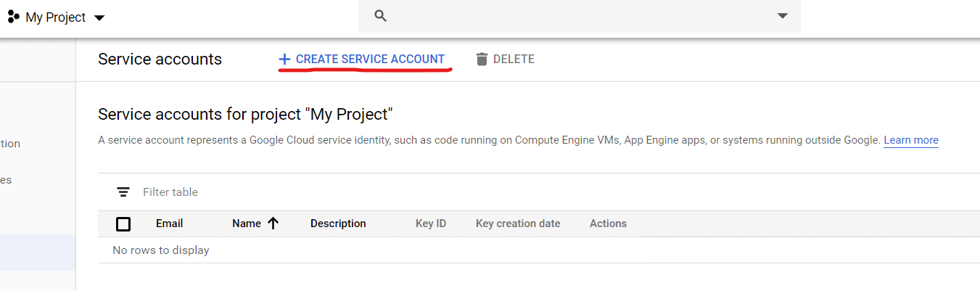Click the Name column header
Screen dimensions: 980x291
pos(246,224)
